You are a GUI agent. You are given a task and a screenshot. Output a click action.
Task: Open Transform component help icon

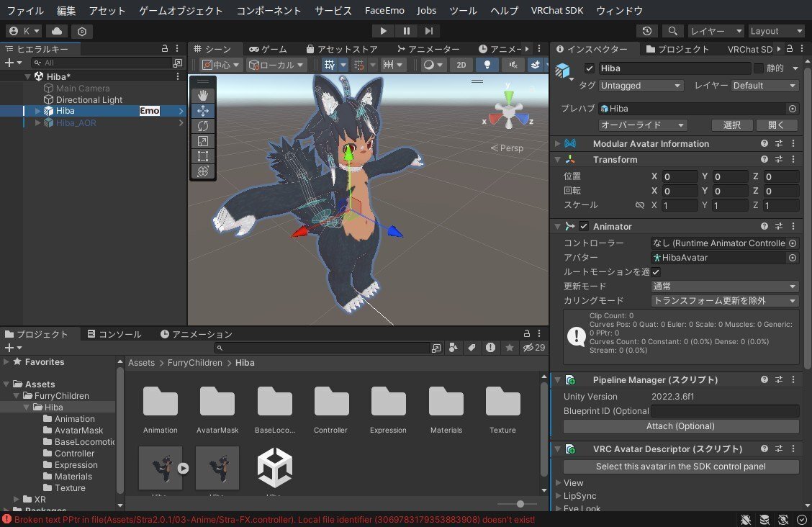tap(764, 159)
